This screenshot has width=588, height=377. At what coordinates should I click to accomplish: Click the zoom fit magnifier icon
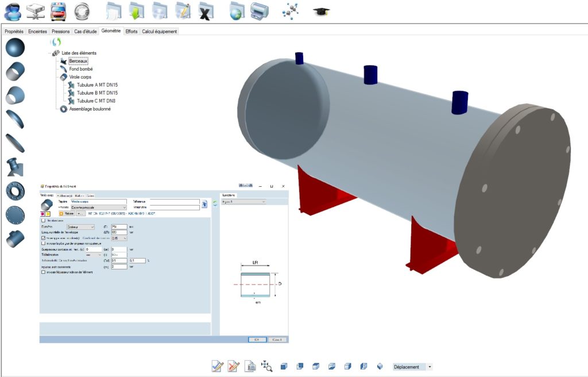click(266, 366)
